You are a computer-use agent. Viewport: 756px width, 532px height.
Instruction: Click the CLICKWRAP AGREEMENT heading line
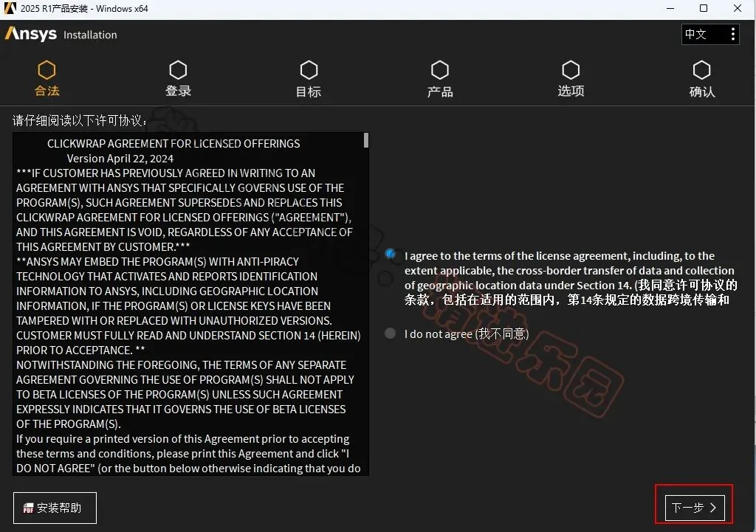(173, 144)
